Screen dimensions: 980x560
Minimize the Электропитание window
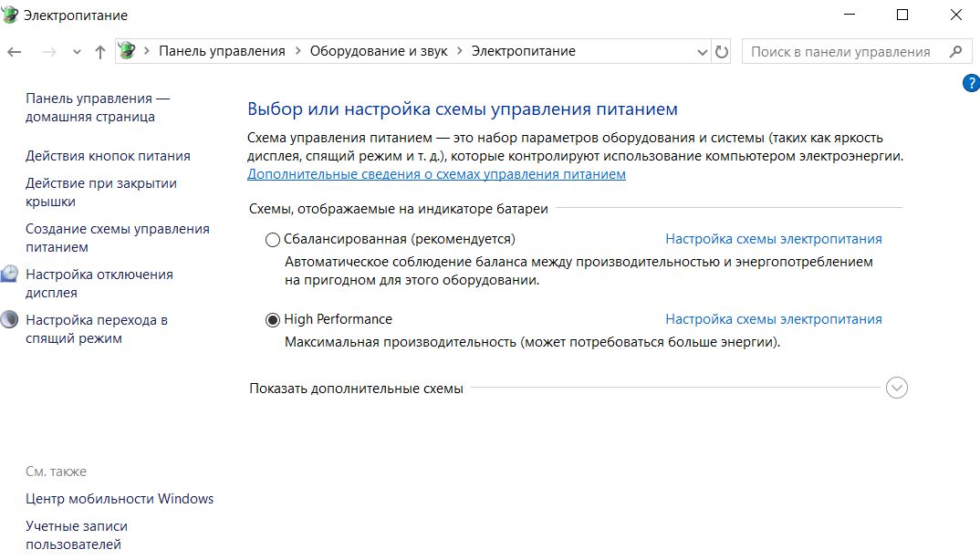[850, 15]
